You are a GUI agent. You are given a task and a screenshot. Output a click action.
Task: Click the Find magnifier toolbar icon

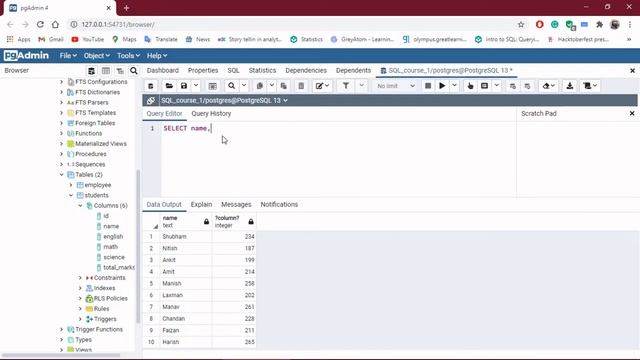coord(231,86)
